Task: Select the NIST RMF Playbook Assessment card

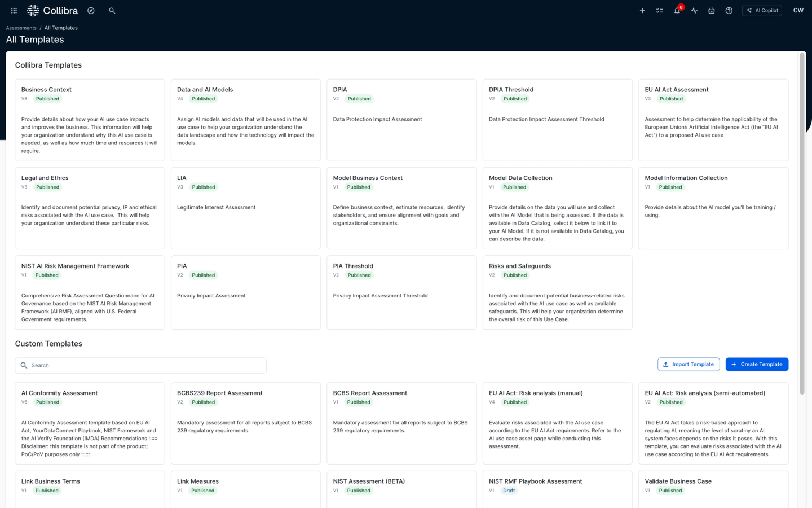Action: point(557,488)
